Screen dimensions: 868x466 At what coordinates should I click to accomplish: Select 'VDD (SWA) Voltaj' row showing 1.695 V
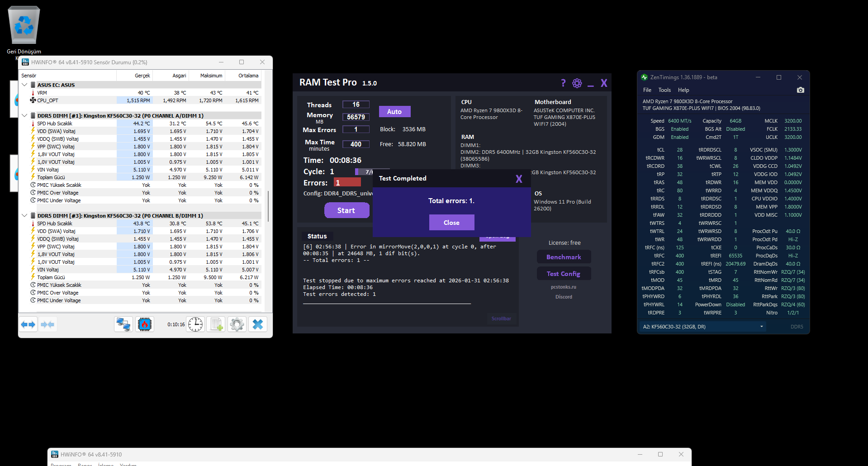pyautogui.click(x=141, y=131)
